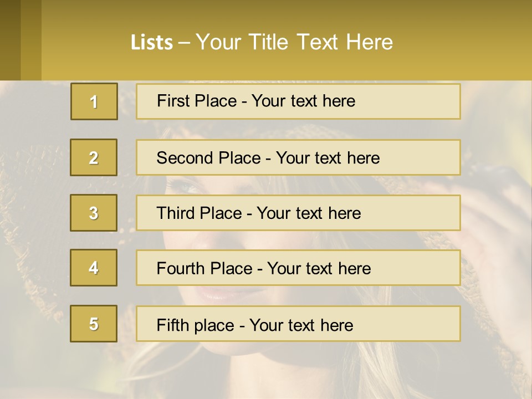This screenshot has height=399, width=532.
Task: Select the number 2 box
Action: coord(94,157)
